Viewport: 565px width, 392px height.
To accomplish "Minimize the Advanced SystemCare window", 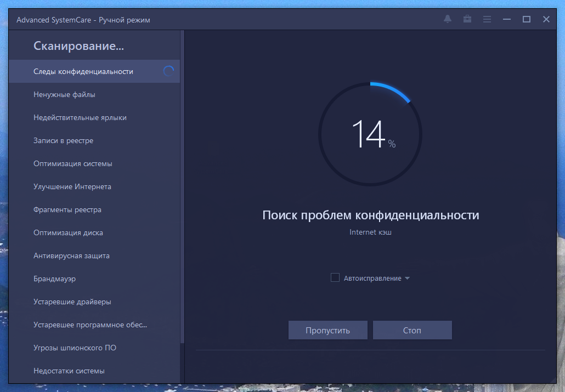I will [x=507, y=19].
